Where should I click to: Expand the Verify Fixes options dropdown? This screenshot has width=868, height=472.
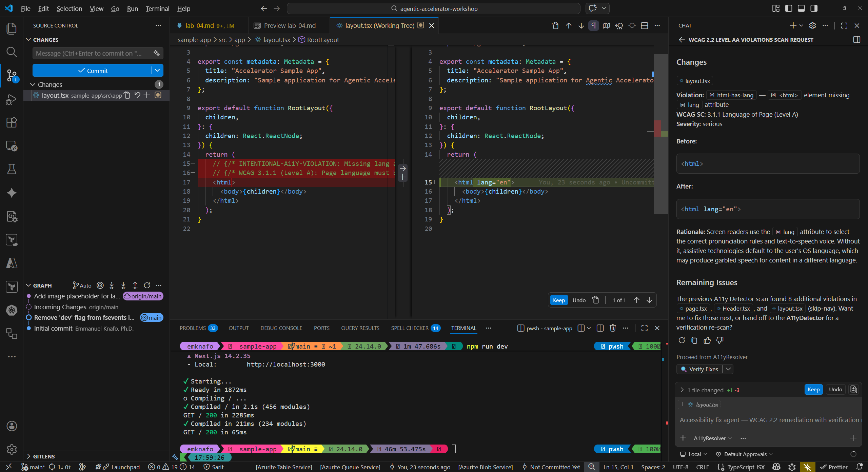(728, 369)
